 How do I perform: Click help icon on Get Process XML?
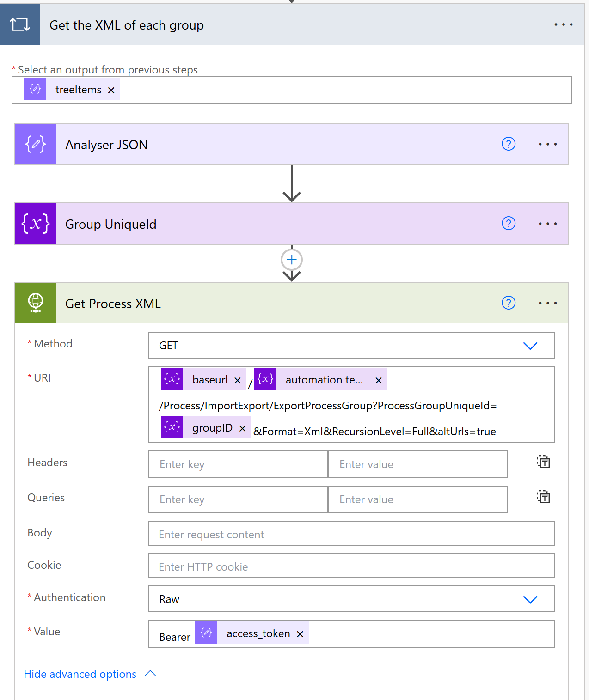(x=509, y=303)
